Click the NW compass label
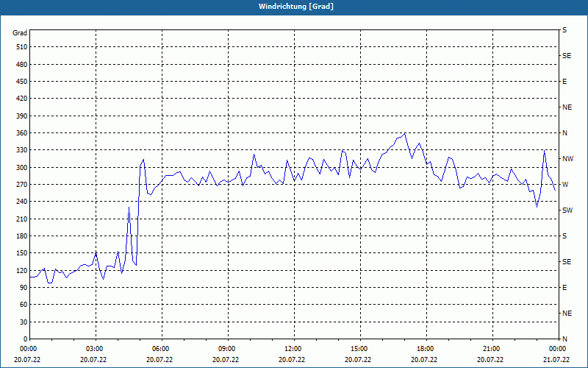 567,159
